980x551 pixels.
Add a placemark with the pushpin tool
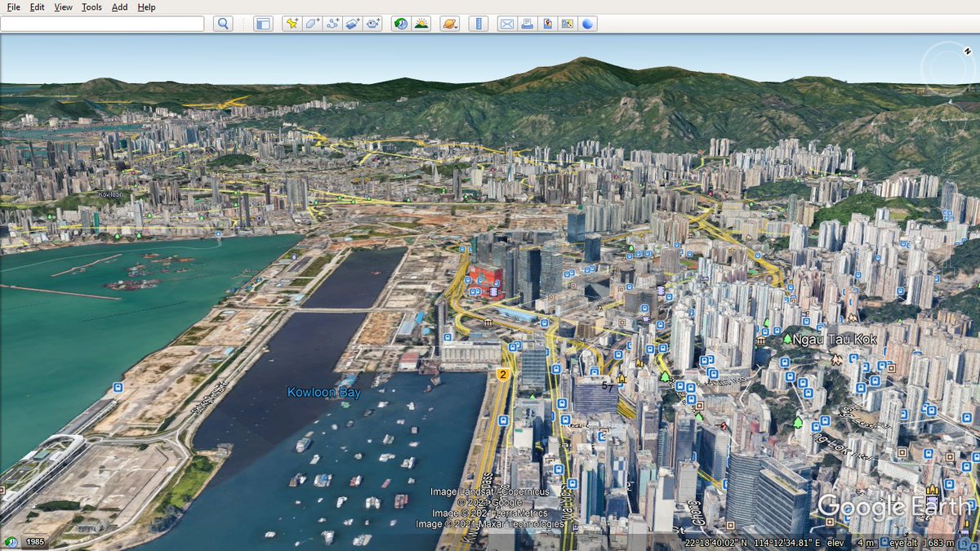[x=291, y=24]
